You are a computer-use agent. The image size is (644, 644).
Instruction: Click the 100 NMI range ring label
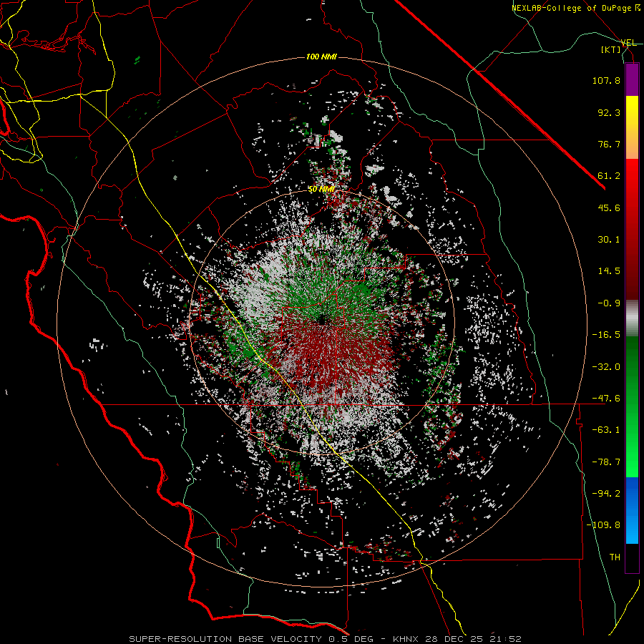point(321,57)
